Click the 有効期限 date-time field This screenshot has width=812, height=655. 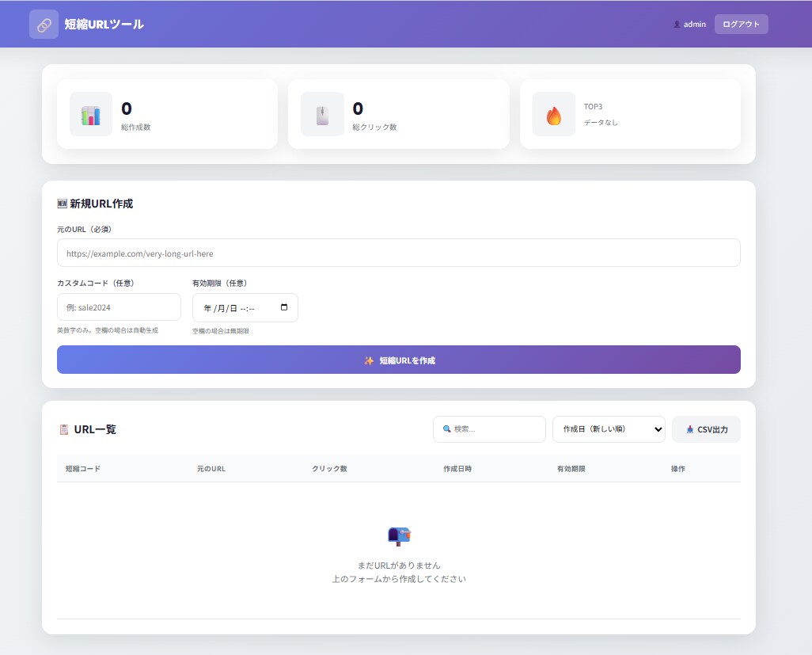click(245, 308)
